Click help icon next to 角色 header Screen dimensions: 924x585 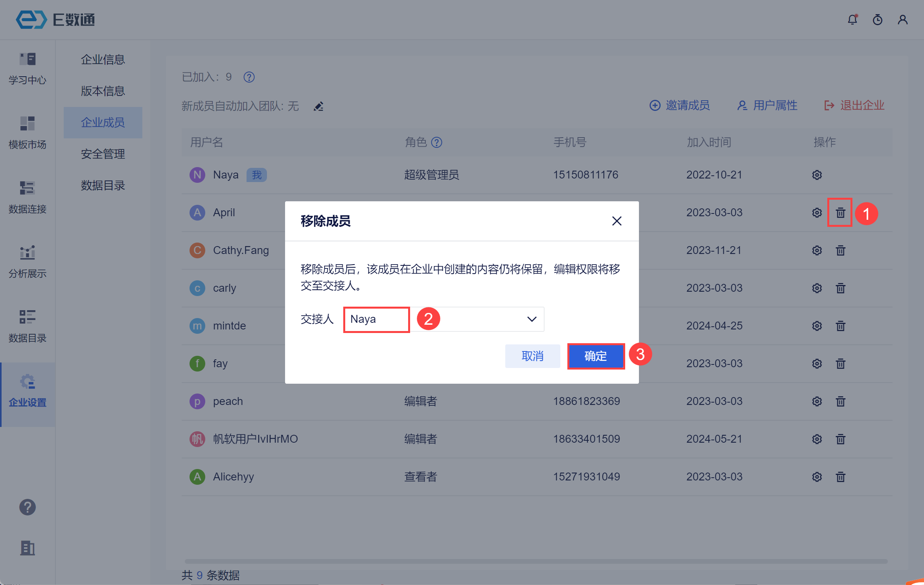click(x=436, y=142)
